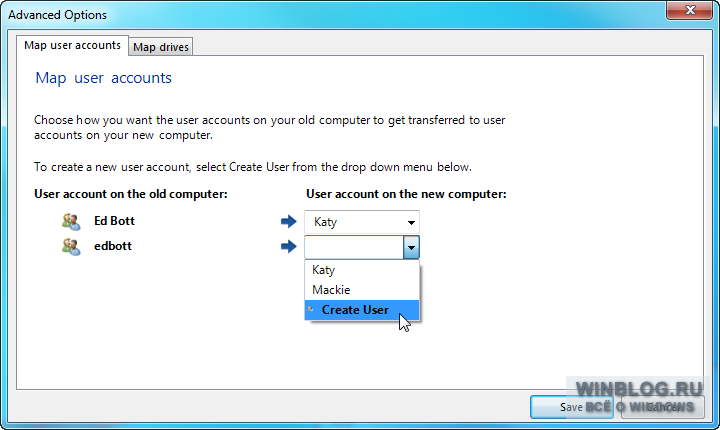The image size is (720, 430).
Task: Click the small icon beside Create User
Action: click(311, 309)
